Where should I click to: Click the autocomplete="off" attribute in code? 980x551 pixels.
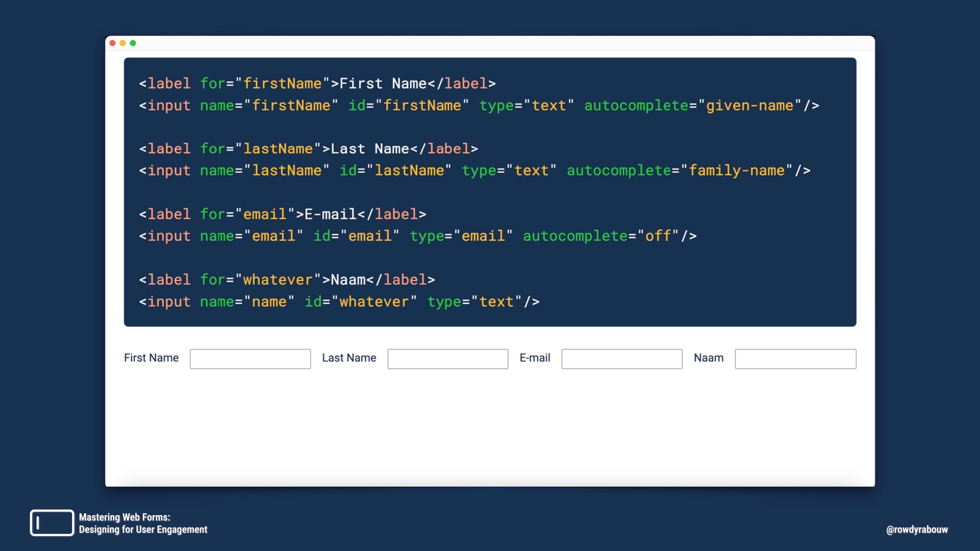pos(601,236)
